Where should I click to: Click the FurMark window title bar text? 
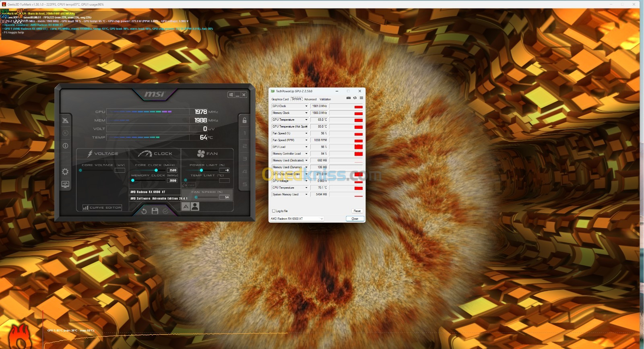tap(56, 4)
